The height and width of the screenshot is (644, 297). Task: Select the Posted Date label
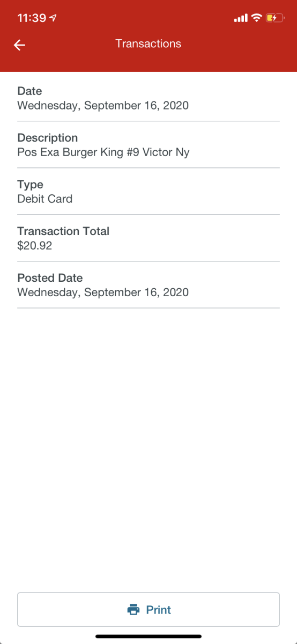coord(50,278)
